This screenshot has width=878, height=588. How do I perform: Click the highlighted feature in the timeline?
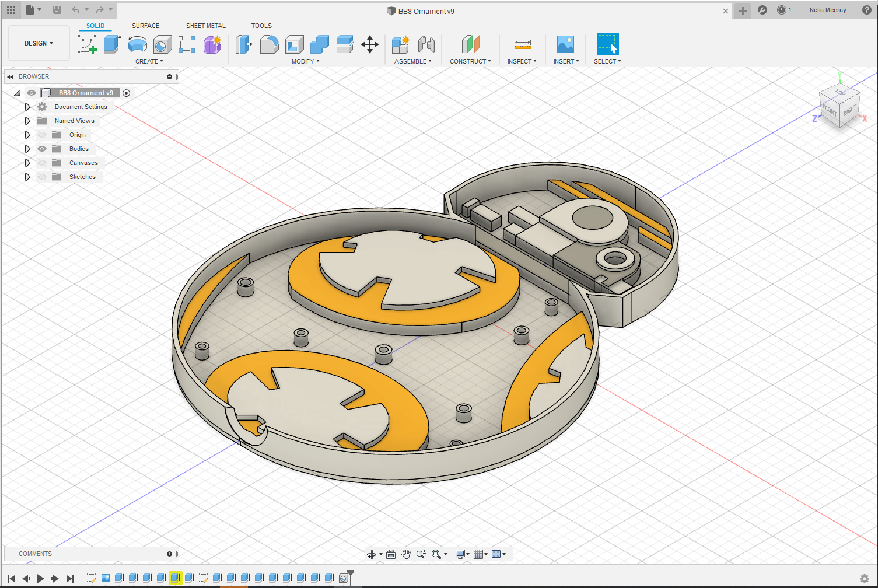[176, 578]
